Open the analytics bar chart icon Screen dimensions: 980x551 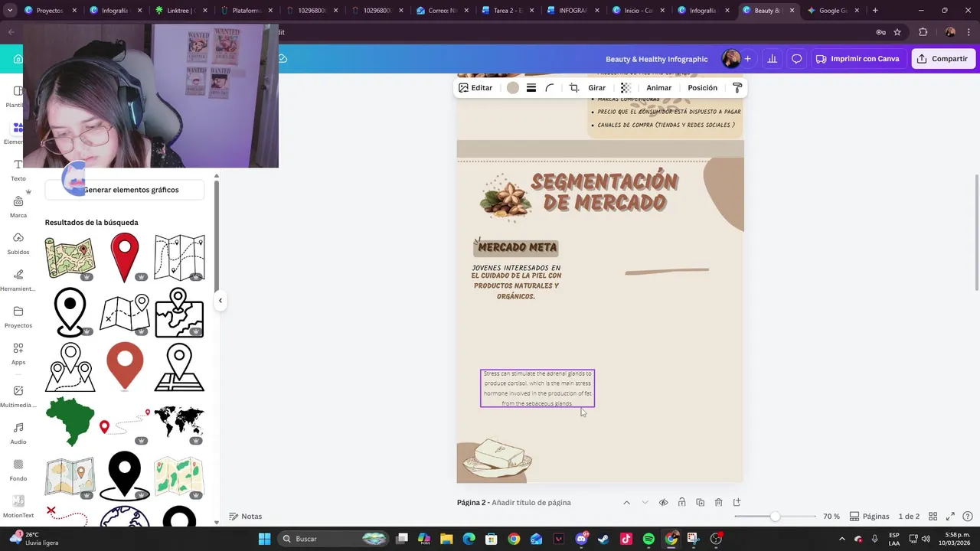773,59
